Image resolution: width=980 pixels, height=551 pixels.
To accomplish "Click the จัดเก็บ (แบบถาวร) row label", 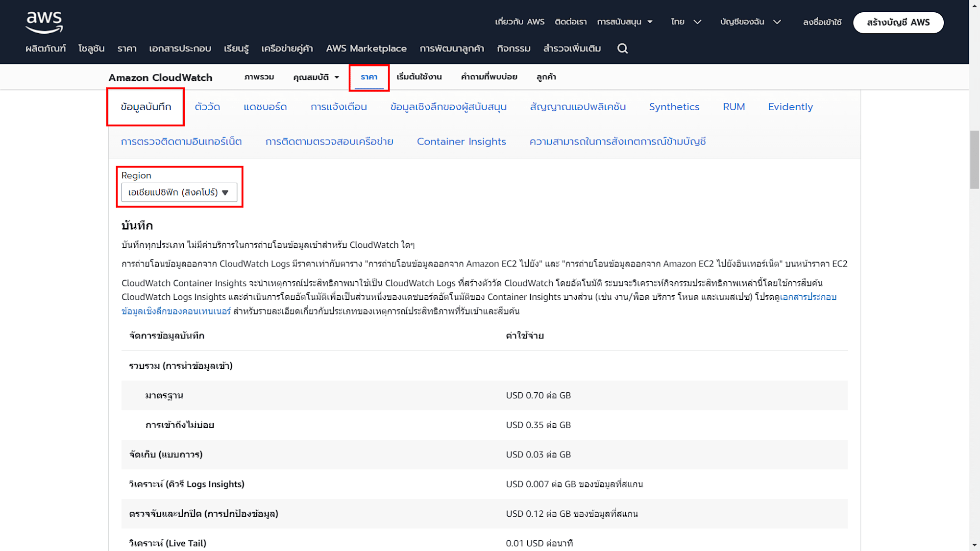I will pos(166,455).
